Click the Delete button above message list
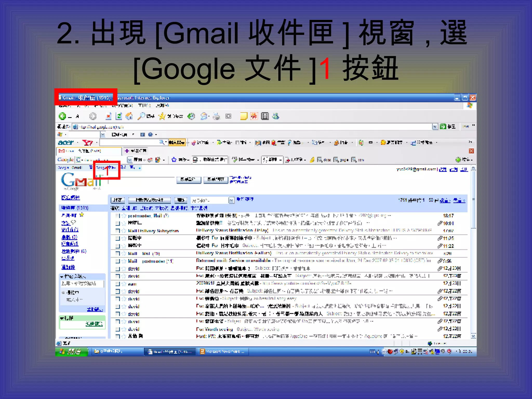532x399 pixels. point(181,200)
